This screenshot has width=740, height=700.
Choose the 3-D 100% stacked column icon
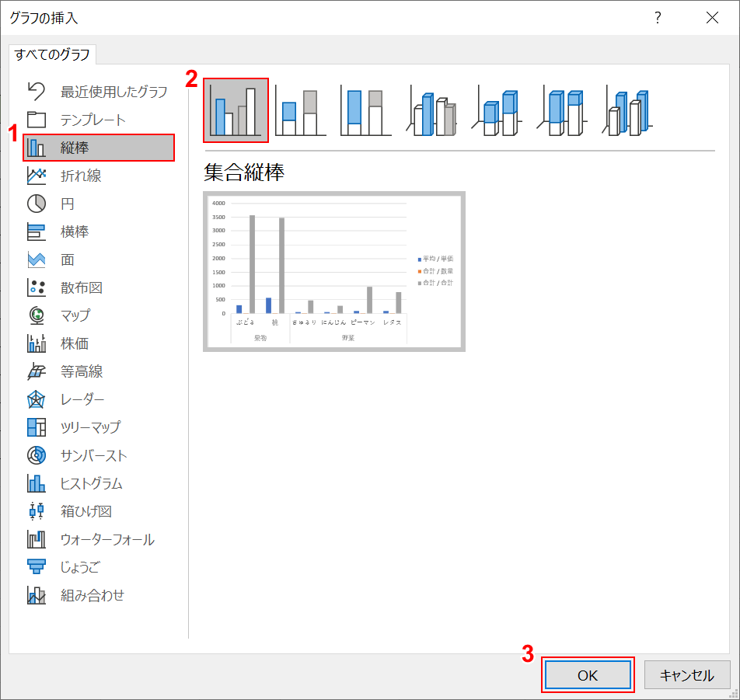coord(563,111)
